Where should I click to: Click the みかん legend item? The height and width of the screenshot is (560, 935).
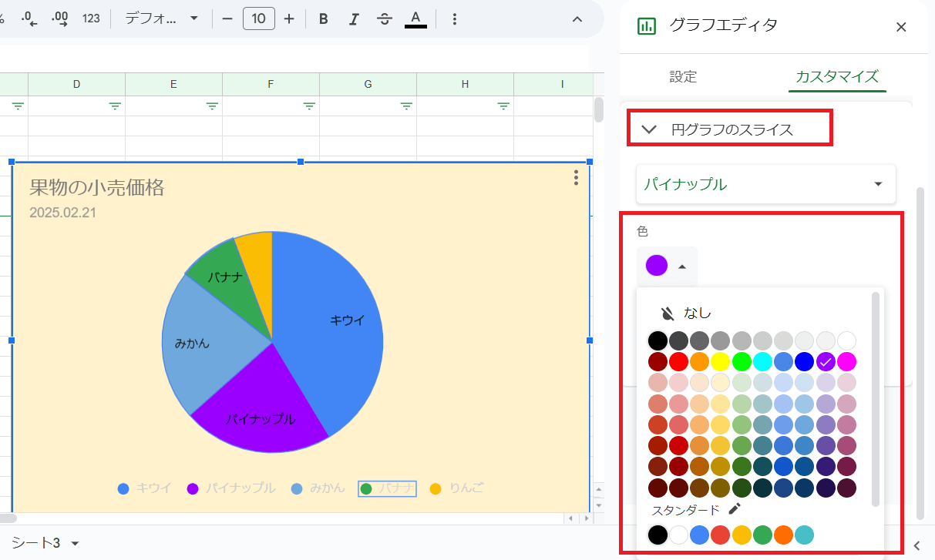coord(318,488)
